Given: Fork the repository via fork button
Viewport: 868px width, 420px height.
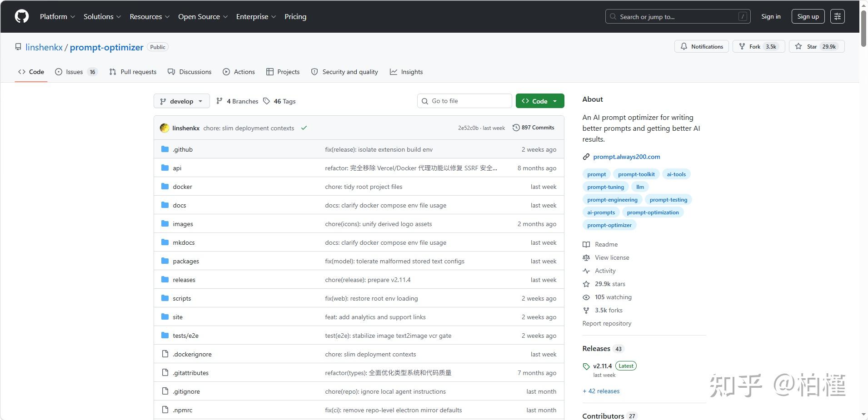Looking at the screenshot, I should (758, 46).
